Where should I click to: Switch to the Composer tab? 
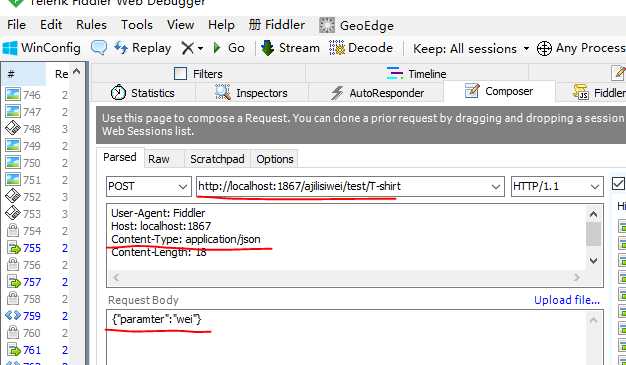[499, 91]
